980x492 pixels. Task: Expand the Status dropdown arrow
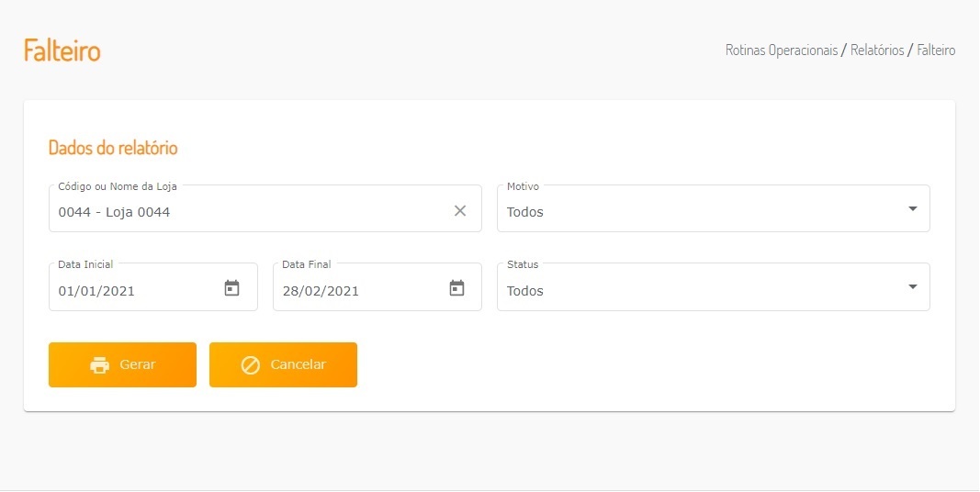click(912, 287)
